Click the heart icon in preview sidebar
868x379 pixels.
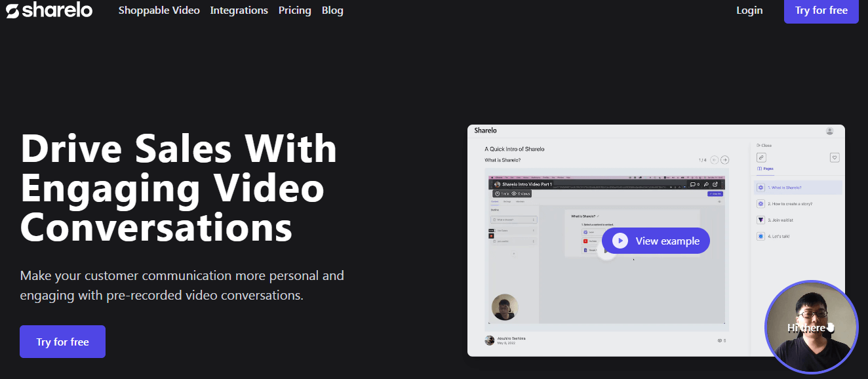pyautogui.click(x=835, y=157)
